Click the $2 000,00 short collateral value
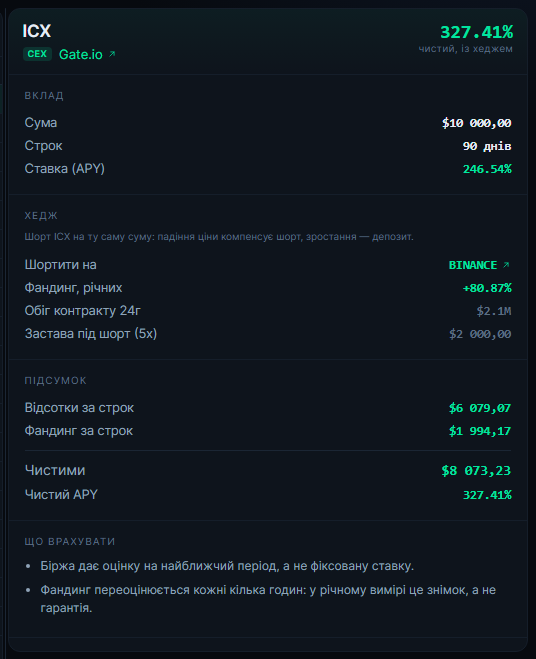The height and width of the screenshot is (659, 536). click(480, 334)
